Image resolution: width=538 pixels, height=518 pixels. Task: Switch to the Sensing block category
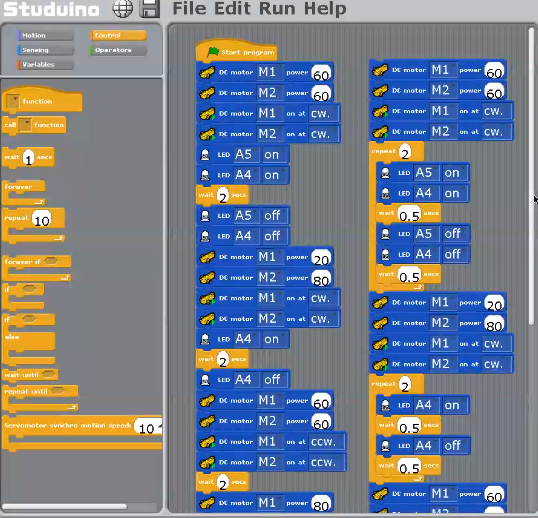pos(45,50)
